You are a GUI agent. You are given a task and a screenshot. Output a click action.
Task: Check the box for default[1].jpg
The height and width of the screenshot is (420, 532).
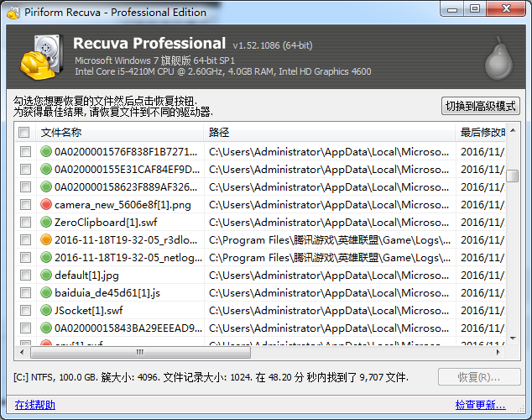pyautogui.click(x=25, y=275)
